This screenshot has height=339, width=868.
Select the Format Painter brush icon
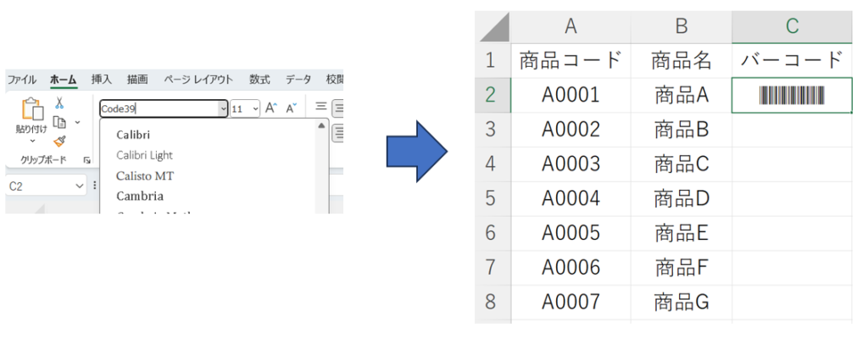[59, 141]
